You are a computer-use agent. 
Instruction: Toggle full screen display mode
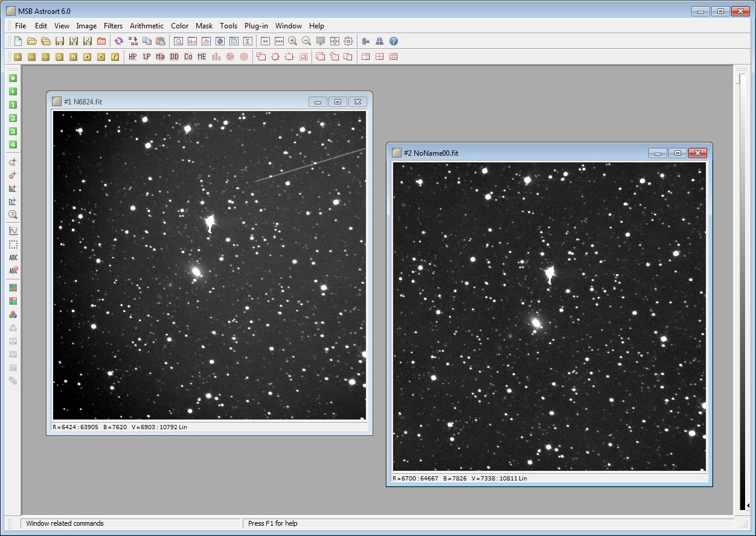tap(321, 40)
